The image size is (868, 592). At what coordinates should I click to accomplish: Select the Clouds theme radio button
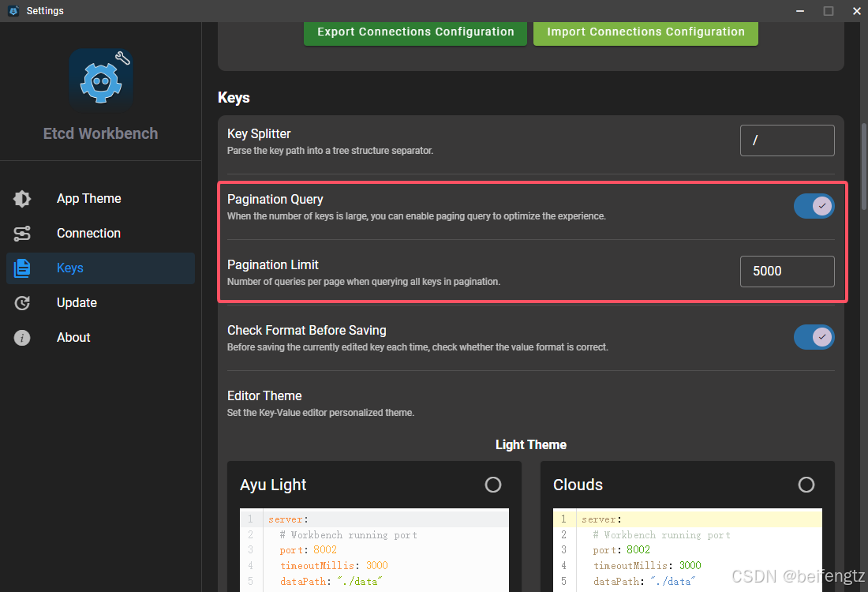806,485
